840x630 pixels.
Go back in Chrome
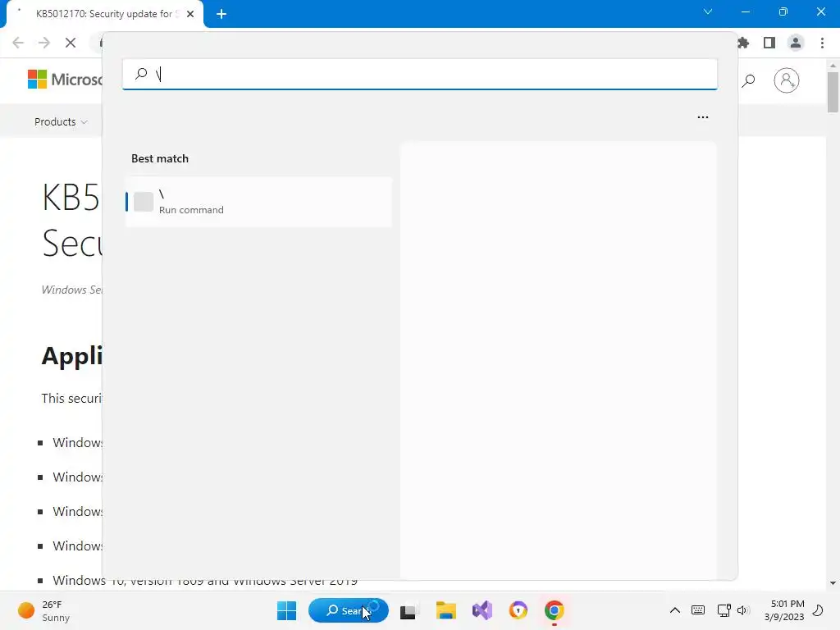[x=18, y=43]
